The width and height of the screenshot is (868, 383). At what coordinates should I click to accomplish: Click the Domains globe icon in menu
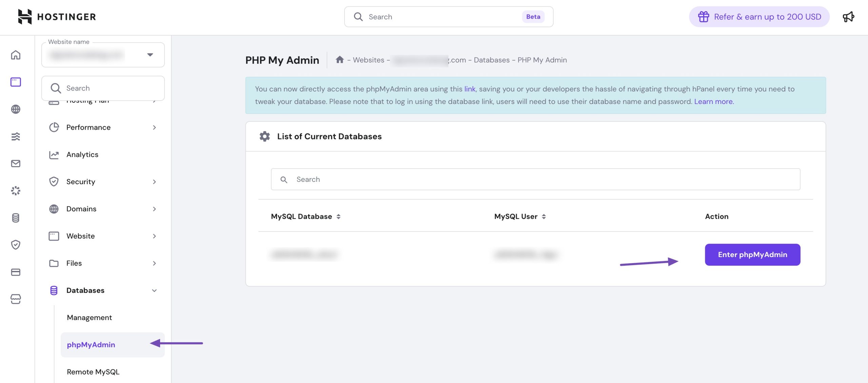[x=54, y=209]
